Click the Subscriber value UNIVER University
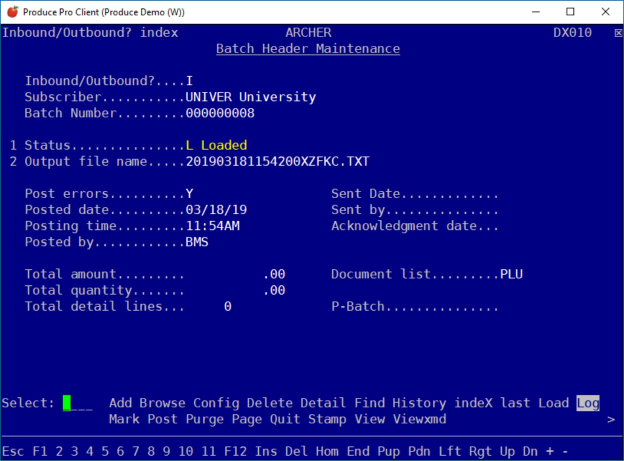Screen dimensions: 624x461 pos(251,97)
